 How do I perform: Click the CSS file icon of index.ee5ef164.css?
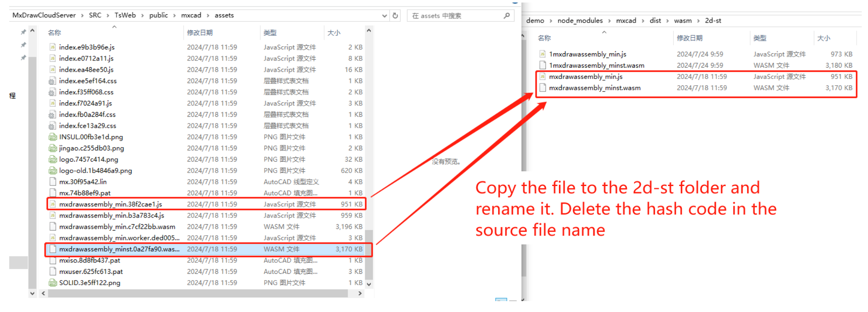point(52,81)
